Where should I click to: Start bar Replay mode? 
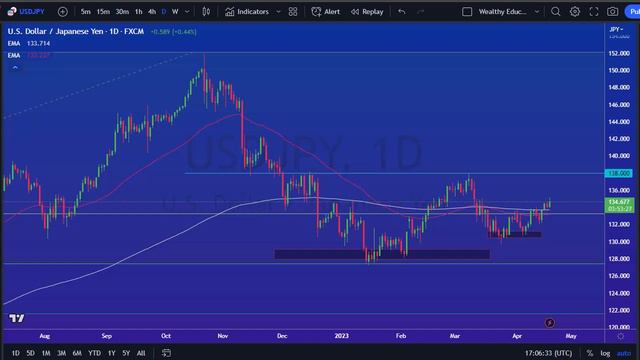367,12
